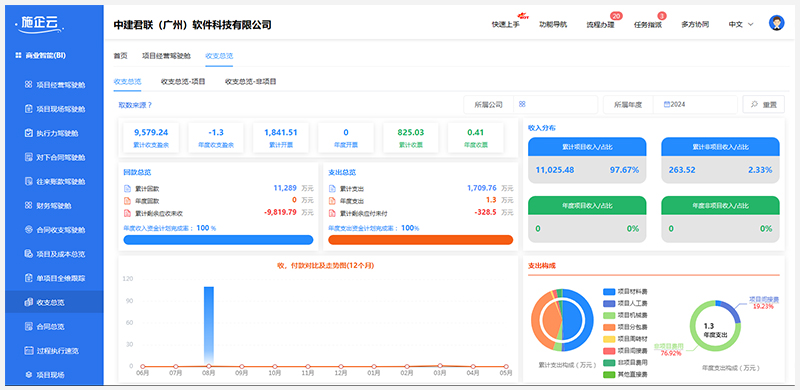800x390 pixels.
Task: Click the grid icon in 所属公司 field
Action: (x=522, y=104)
